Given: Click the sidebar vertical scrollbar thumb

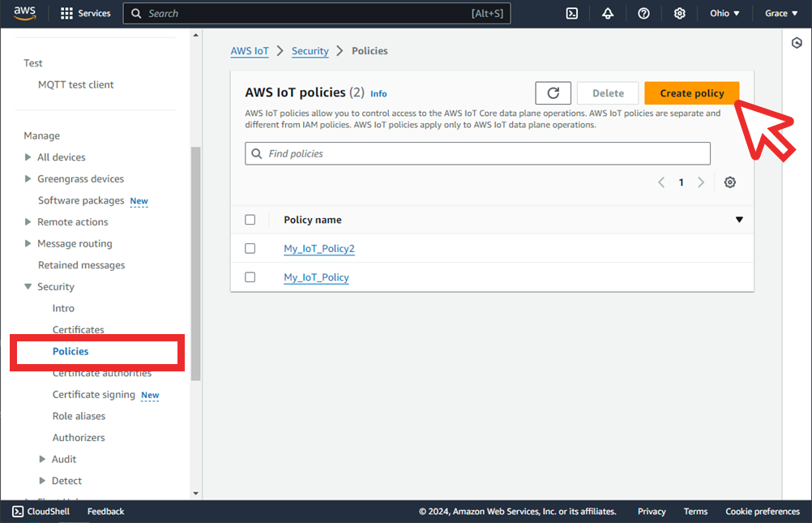Looking at the screenshot, I should point(196,264).
